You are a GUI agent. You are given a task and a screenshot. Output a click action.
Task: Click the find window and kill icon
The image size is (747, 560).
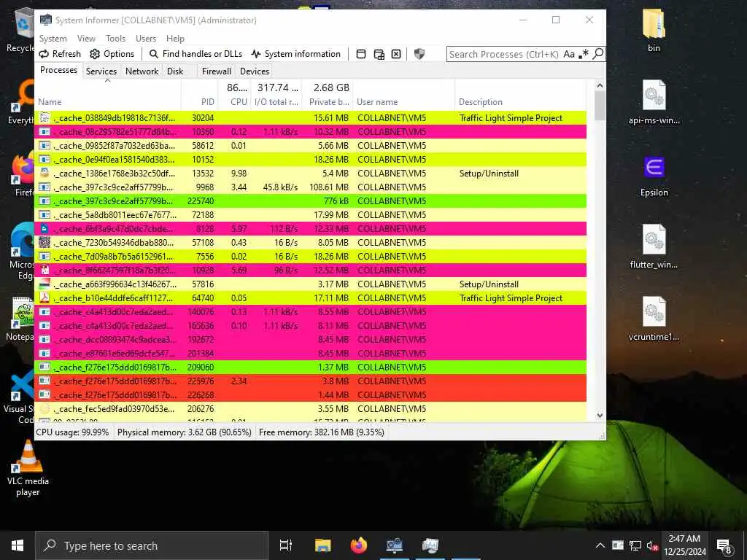(x=396, y=54)
